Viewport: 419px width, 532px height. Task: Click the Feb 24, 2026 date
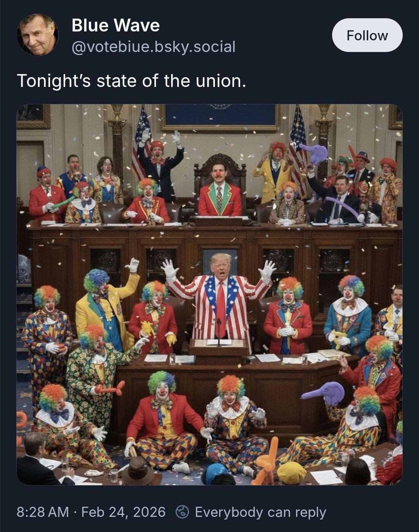123,512
